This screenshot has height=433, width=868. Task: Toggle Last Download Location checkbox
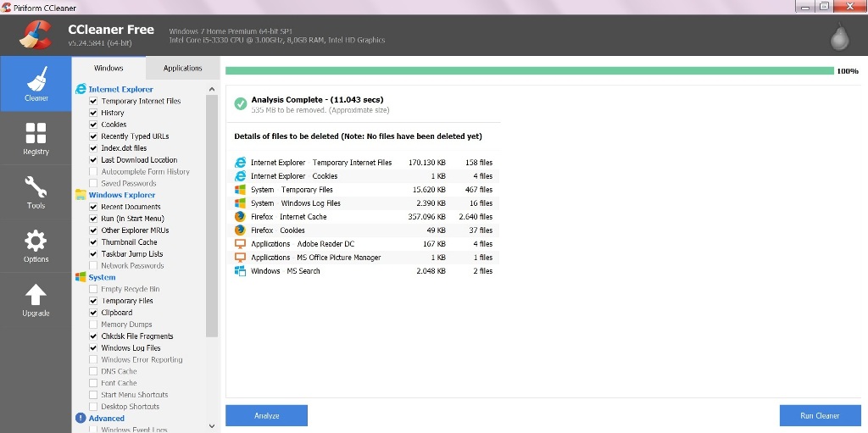(93, 160)
